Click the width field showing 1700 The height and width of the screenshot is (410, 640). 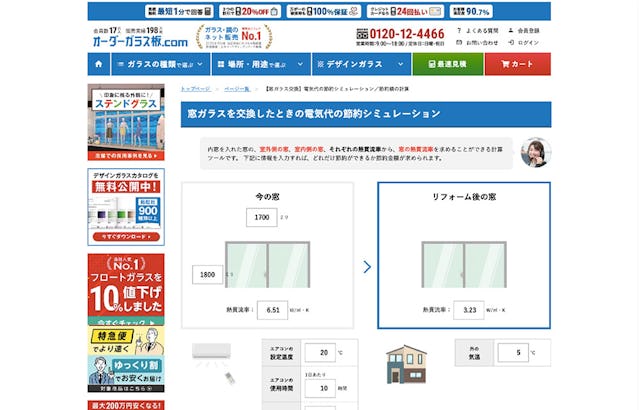(x=262, y=217)
